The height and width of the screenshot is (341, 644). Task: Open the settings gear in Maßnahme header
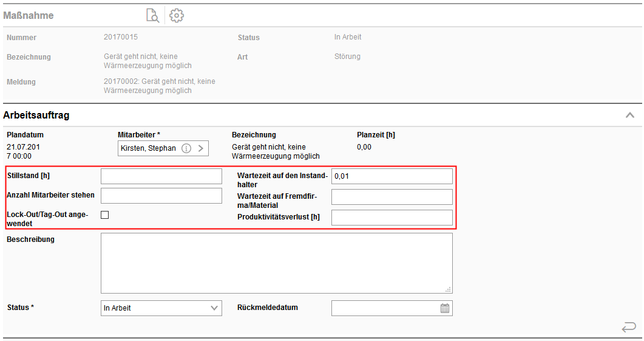(177, 16)
